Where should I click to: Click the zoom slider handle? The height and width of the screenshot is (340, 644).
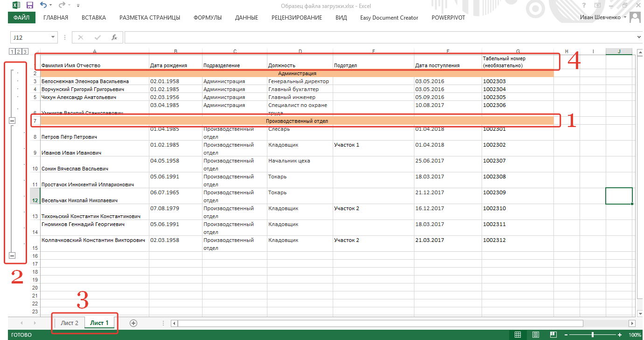[593, 335]
